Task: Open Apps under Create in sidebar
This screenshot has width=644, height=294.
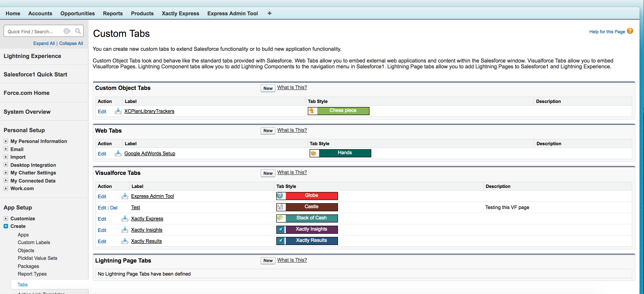Action: (x=23, y=235)
